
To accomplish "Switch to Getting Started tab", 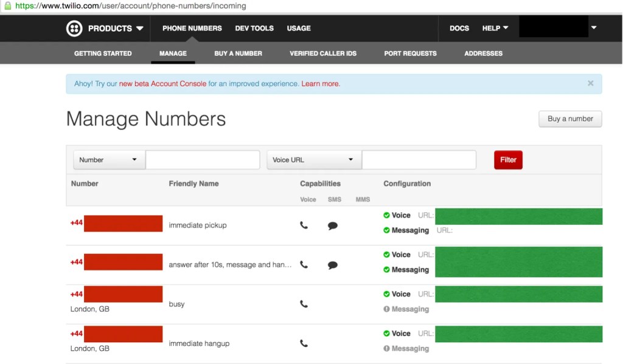I will 103,53.
